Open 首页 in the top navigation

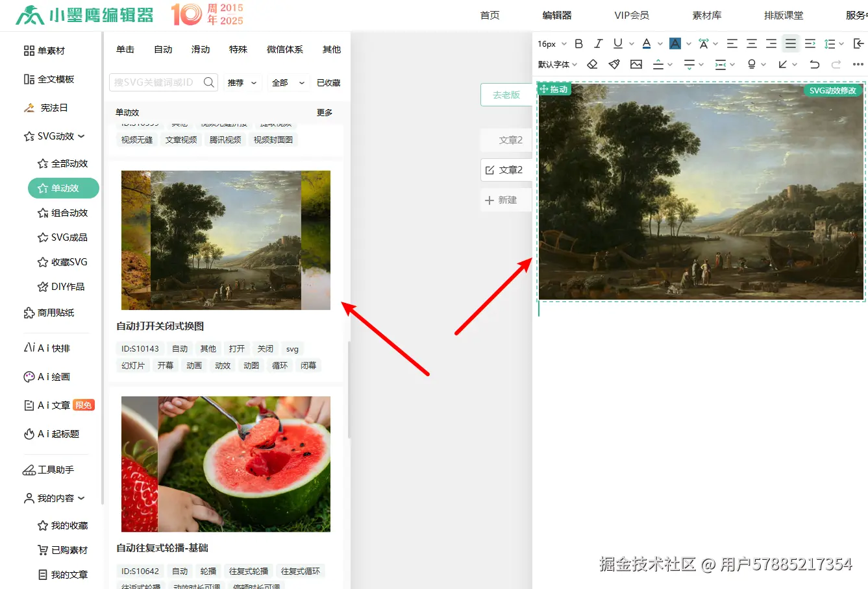[x=490, y=15]
